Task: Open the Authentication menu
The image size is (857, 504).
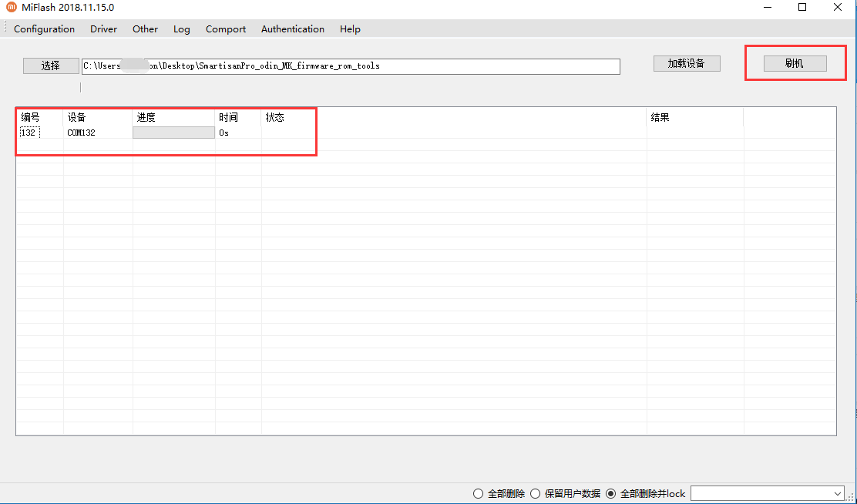Action: click(292, 29)
